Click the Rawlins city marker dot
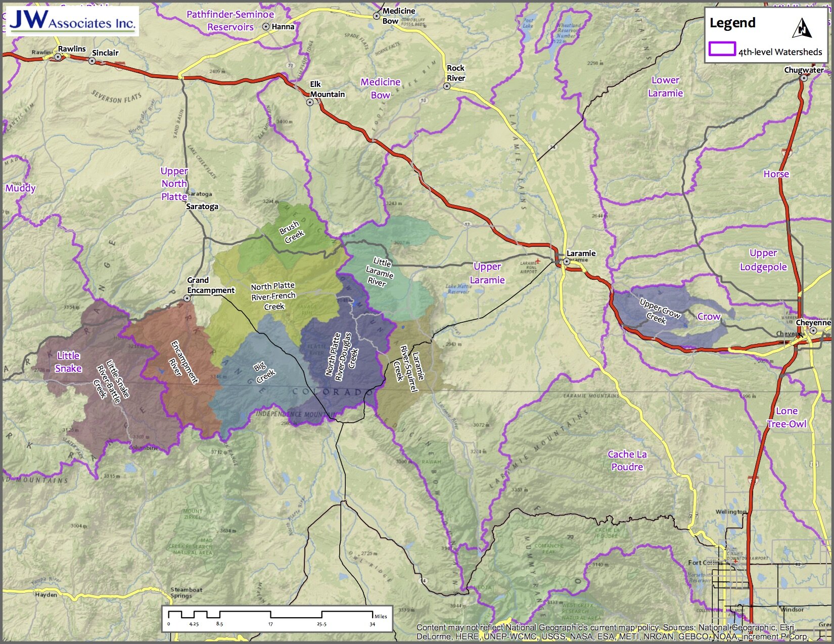 point(57,58)
